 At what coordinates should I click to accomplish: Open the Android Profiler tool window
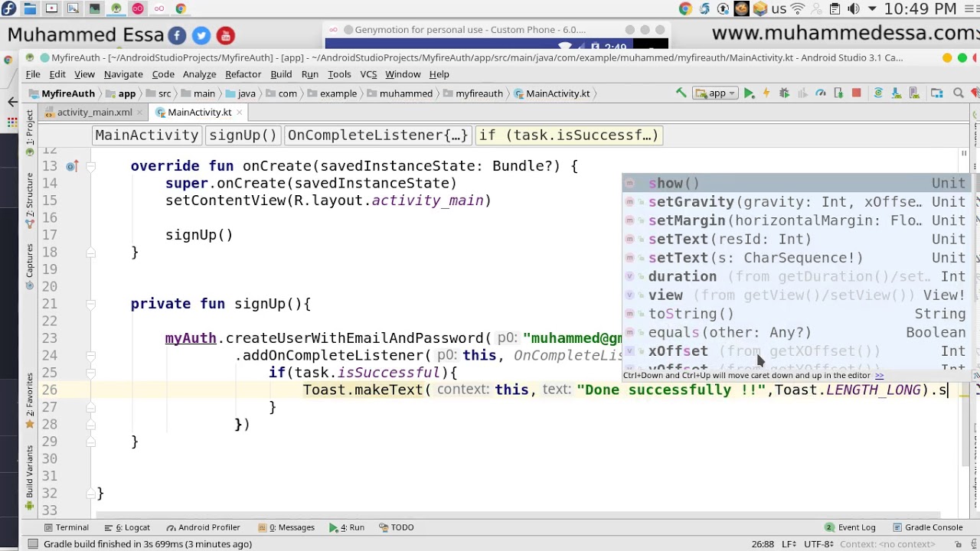point(203,527)
